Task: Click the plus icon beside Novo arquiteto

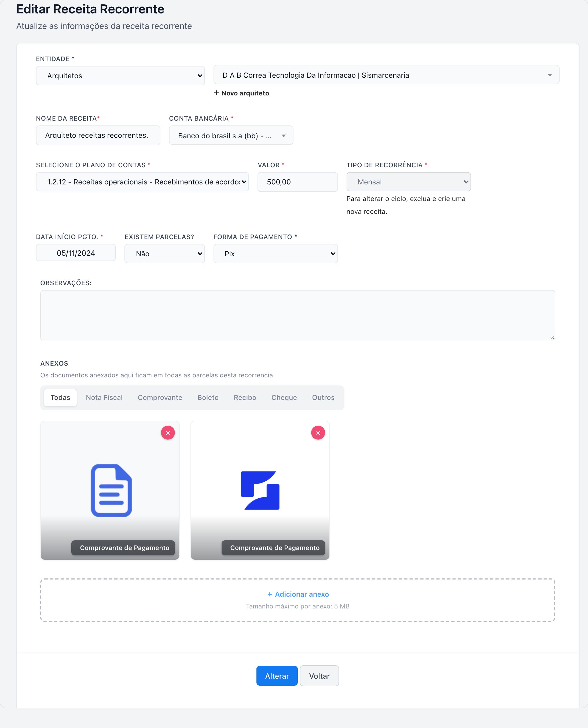Action: pyautogui.click(x=216, y=93)
